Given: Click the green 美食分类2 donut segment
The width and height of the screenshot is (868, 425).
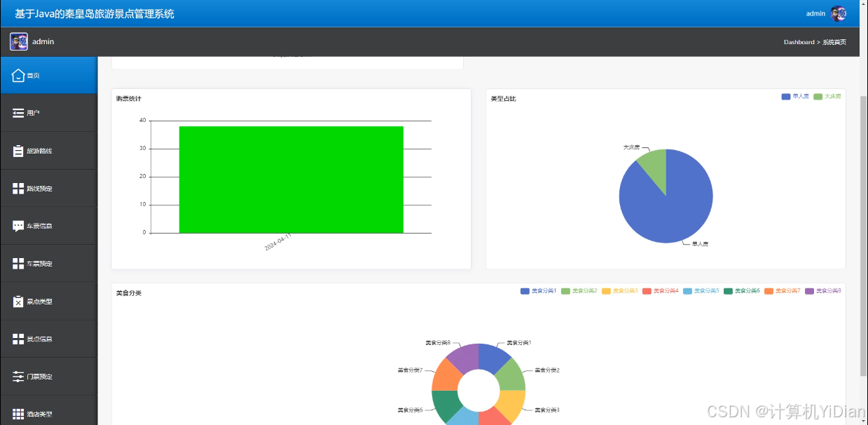Looking at the screenshot, I should [511, 376].
